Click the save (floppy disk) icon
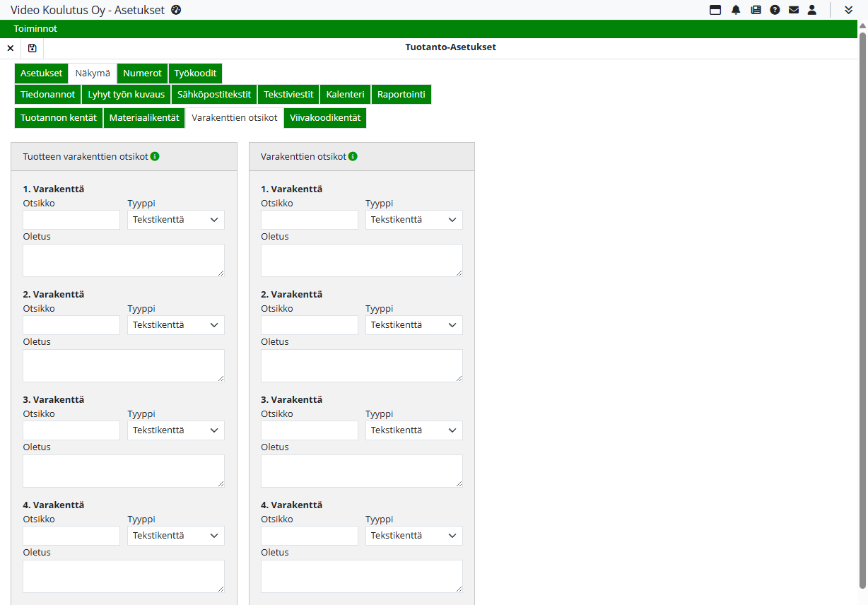This screenshot has height=605, width=868. [32, 48]
